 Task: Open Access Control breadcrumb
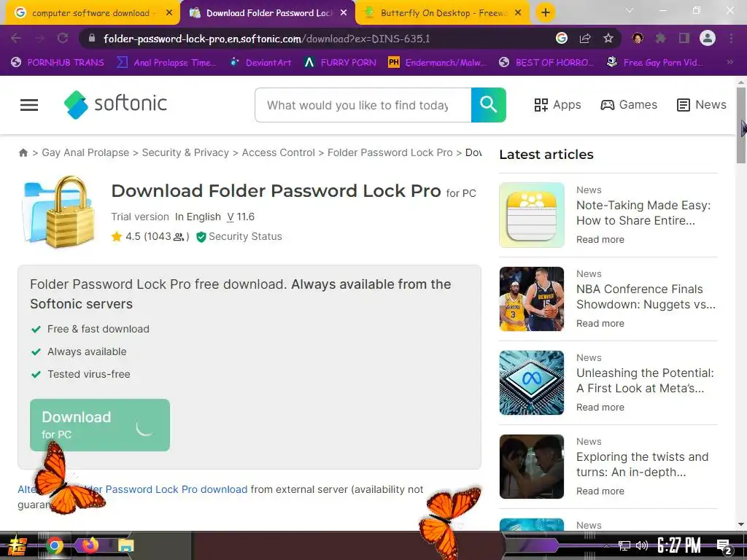coord(278,153)
